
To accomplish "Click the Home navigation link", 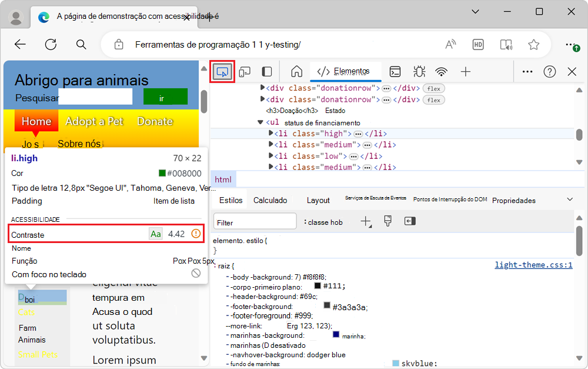I will click(36, 121).
